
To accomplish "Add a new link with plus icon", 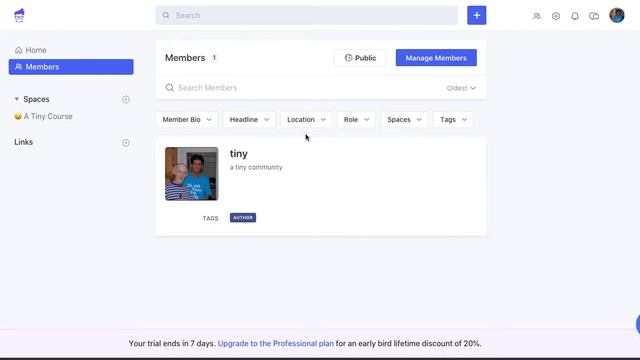I will pyautogui.click(x=126, y=142).
